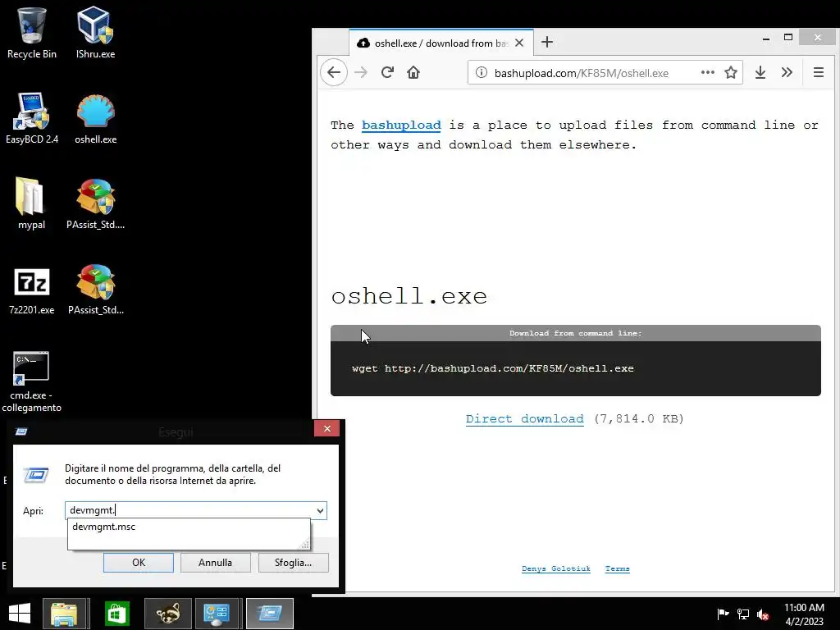Reload the bashupload page
The width and height of the screenshot is (840, 630).
387,72
